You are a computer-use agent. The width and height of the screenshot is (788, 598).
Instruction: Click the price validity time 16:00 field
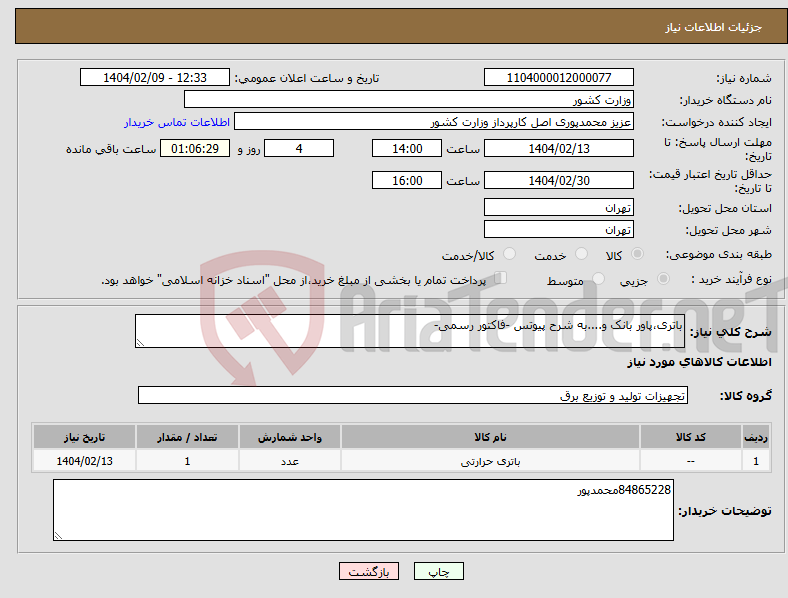point(407,180)
